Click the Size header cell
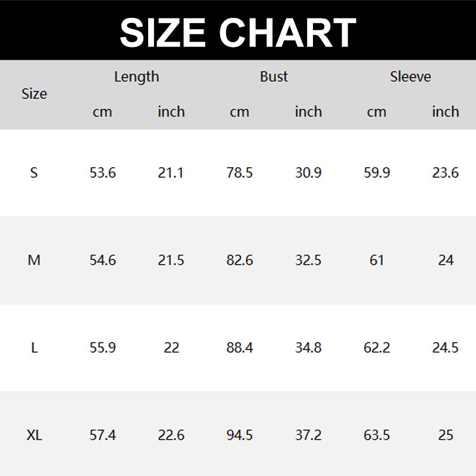The width and height of the screenshot is (476, 476). (x=34, y=94)
